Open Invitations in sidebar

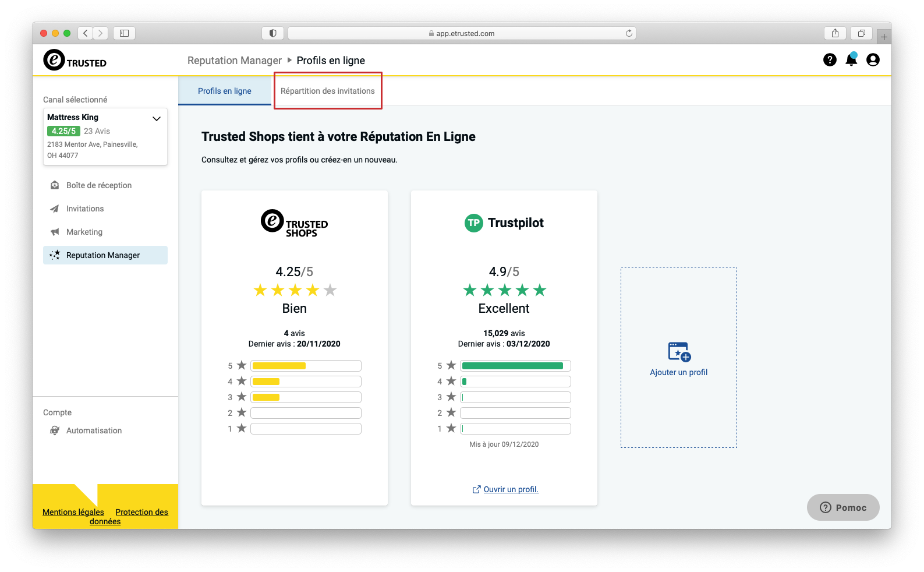pyautogui.click(x=105, y=209)
